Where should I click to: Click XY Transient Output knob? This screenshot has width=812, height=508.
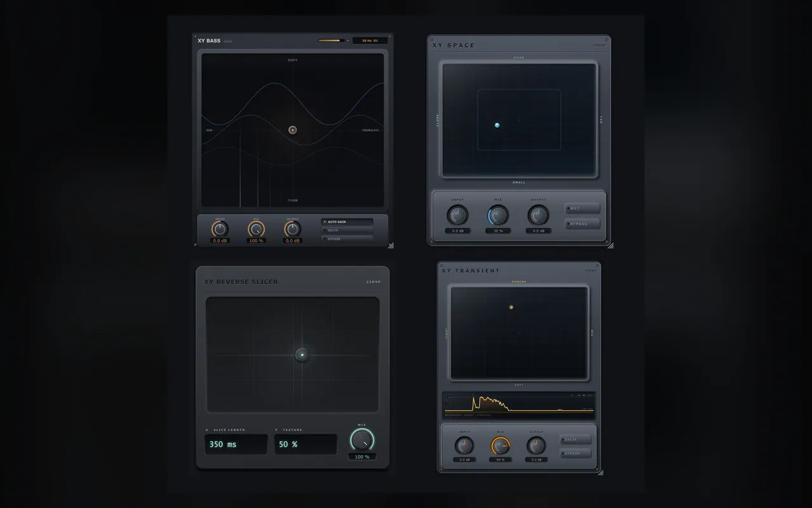(x=536, y=445)
